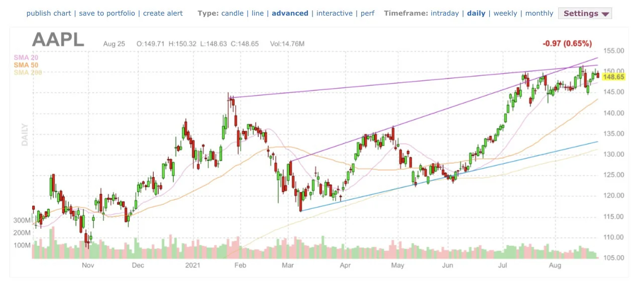The width and height of the screenshot is (644, 282).
Task: Click the 100M volume axis label
Action: tap(22, 245)
